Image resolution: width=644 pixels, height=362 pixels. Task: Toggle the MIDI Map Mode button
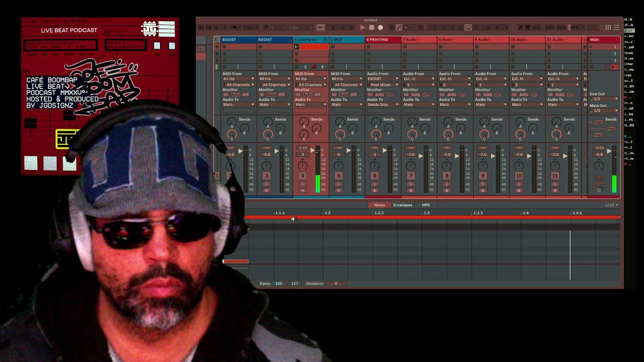point(549,28)
